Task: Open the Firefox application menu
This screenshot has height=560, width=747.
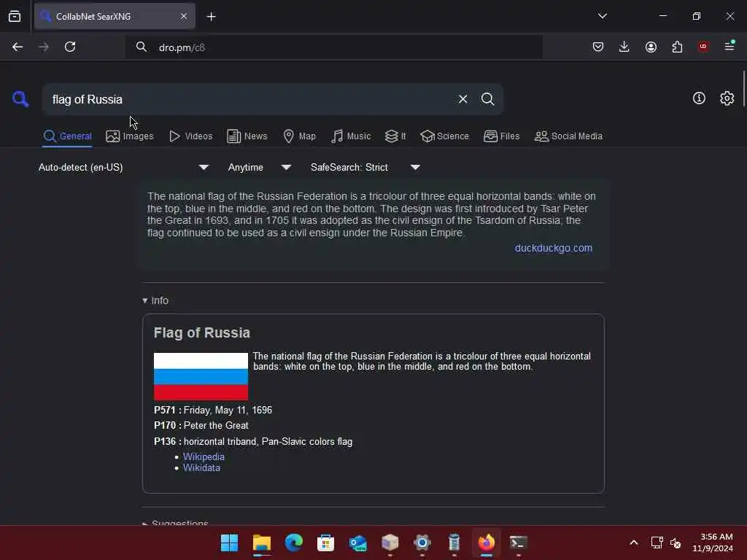Action: (x=729, y=47)
